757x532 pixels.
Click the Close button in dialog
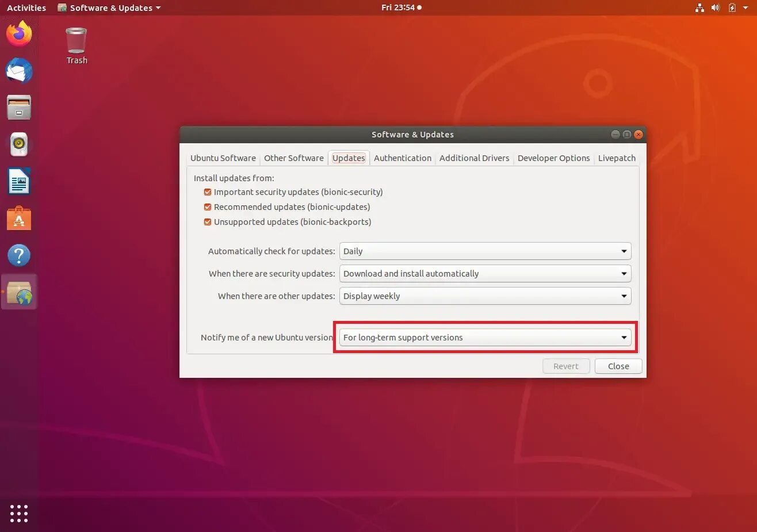tap(618, 366)
